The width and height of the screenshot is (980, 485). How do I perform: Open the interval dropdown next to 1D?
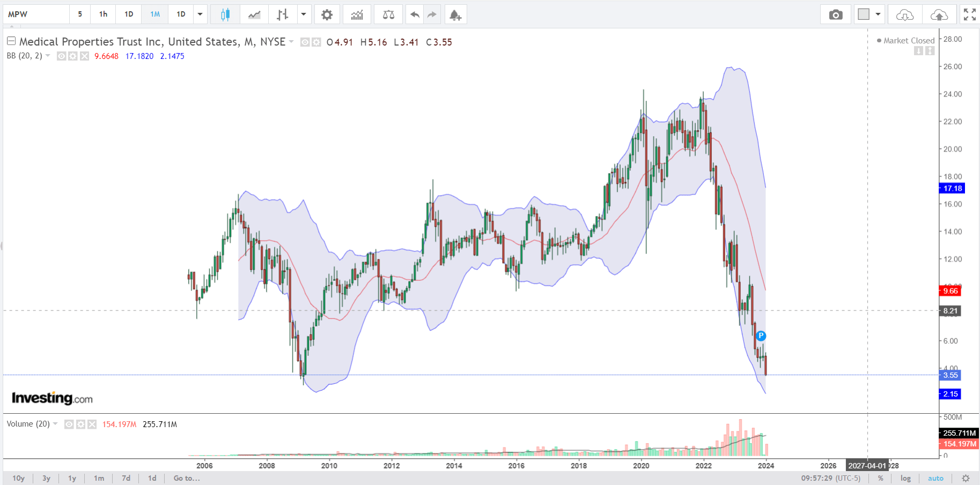point(200,14)
